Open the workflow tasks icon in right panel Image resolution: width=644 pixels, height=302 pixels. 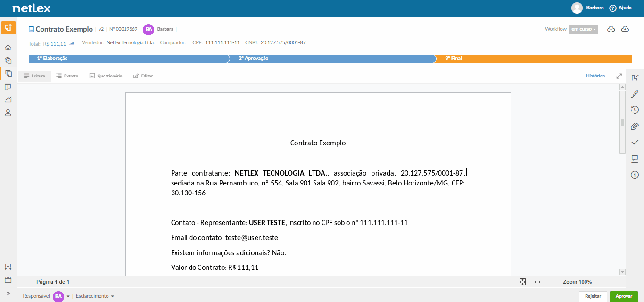coord(635,77)
